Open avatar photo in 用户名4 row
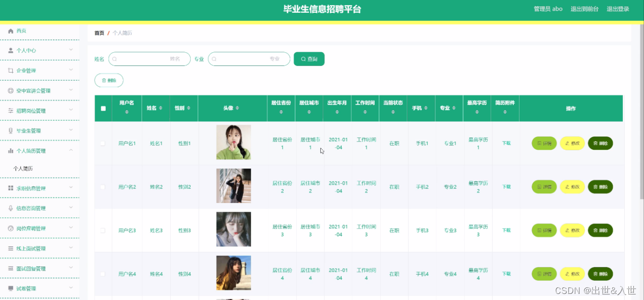This screenshot has height=300, width=644. 233,273
